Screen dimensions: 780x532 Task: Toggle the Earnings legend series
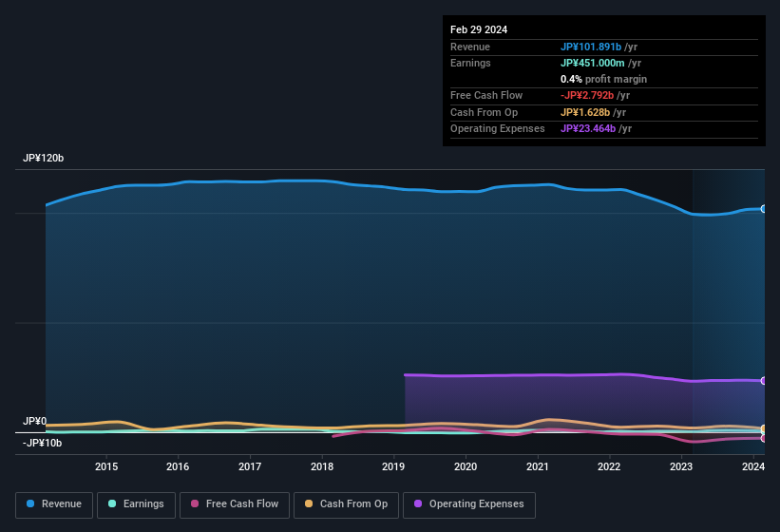[136, 504]
